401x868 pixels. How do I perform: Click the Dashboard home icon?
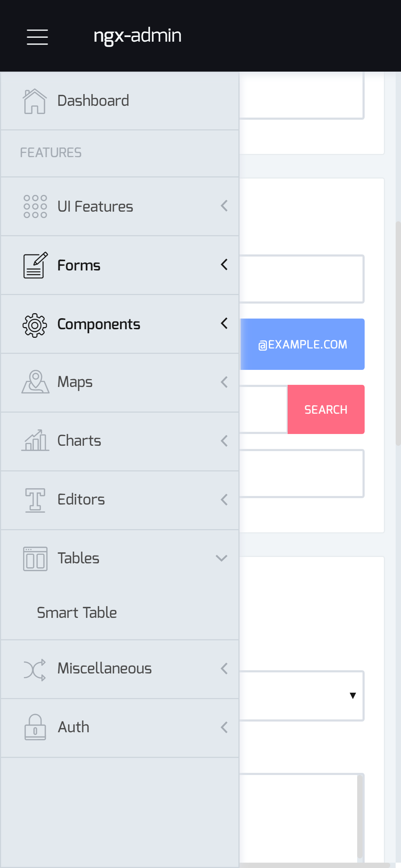pyautogui.click(x=35, y=100)
